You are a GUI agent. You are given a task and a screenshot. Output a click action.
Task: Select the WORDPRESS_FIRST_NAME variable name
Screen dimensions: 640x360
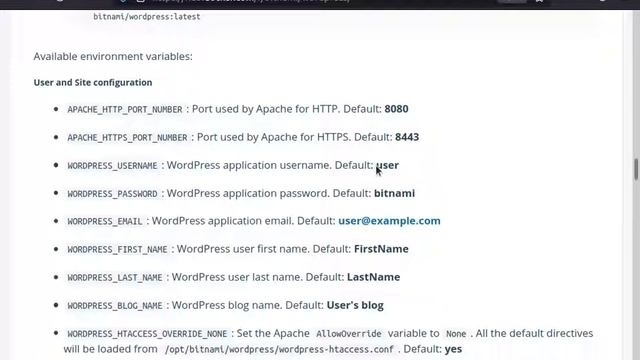click(x=117, y=250)
